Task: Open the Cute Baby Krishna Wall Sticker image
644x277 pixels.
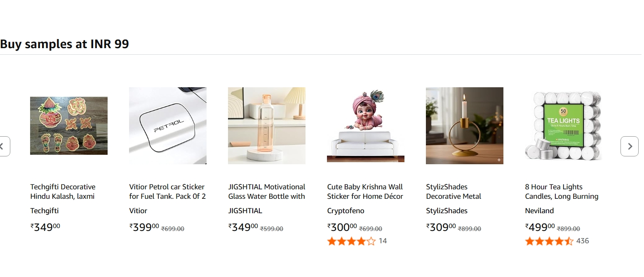Action: click(x=365, y=126)
